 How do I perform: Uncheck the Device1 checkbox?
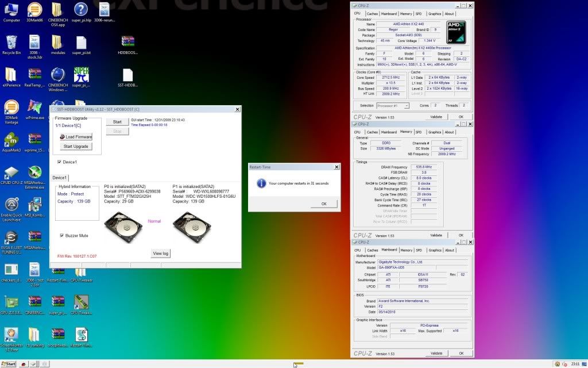pos(60,162)
